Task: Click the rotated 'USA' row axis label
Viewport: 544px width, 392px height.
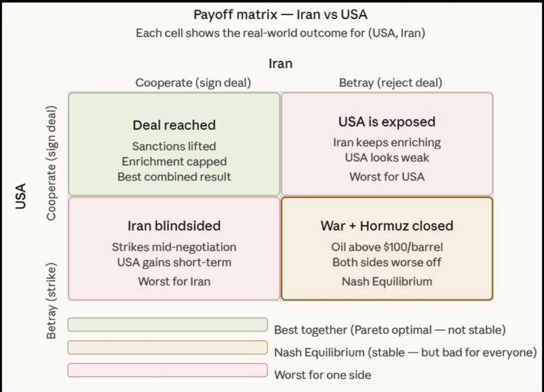Action: tap(21, 196)
